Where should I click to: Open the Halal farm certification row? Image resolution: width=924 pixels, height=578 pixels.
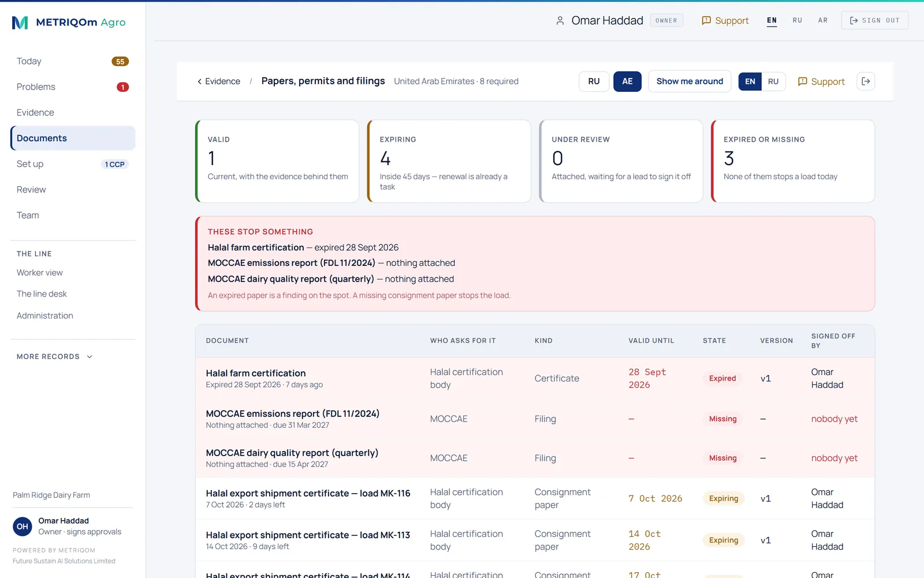535,379
